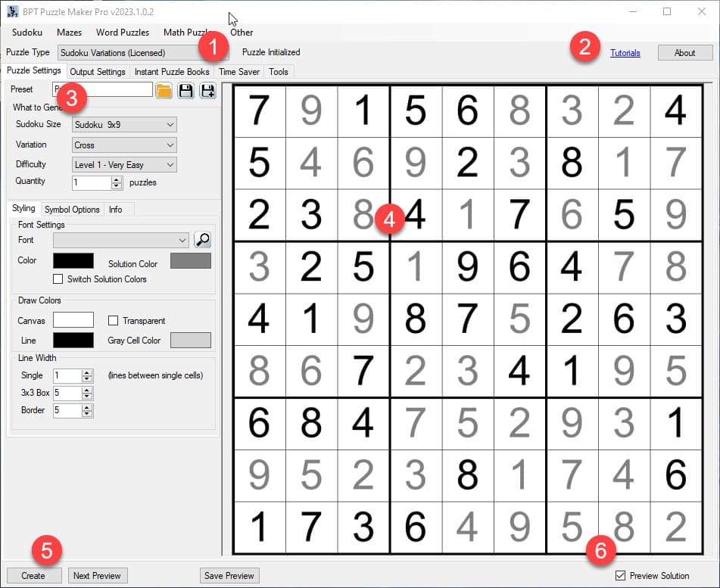Image resolution: width=720 pixels, height=588 pixels.
Task: Open preset folder icon
Action: (164, 90)
